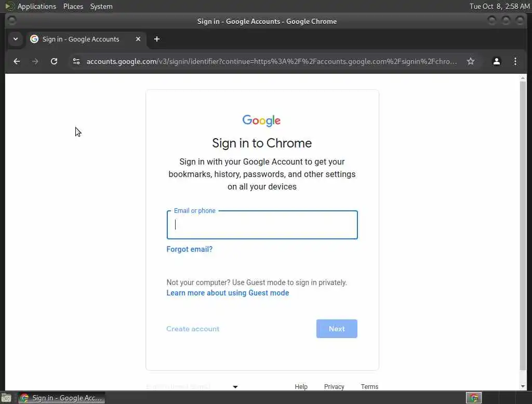
Task: Click the browser Back arrow
Action: coord(17,61)
